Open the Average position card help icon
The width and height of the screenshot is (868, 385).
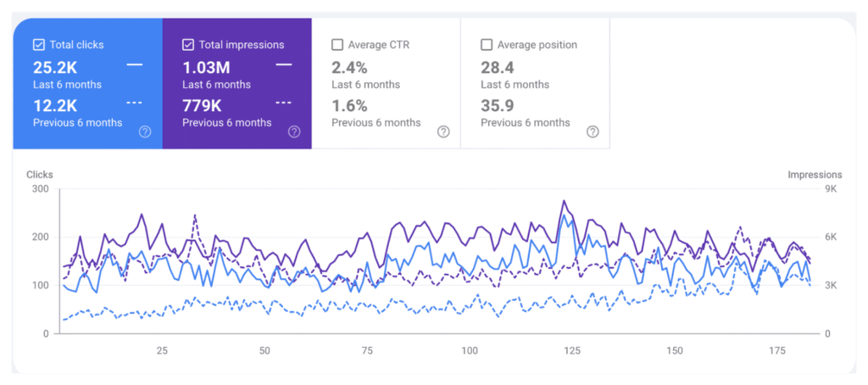[x=593, y=131]
